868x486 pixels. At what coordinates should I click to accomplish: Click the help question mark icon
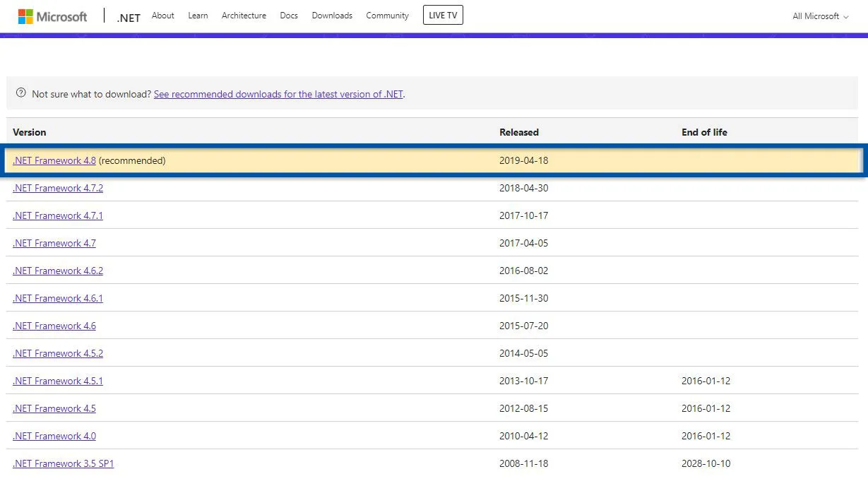click(21, 92)
